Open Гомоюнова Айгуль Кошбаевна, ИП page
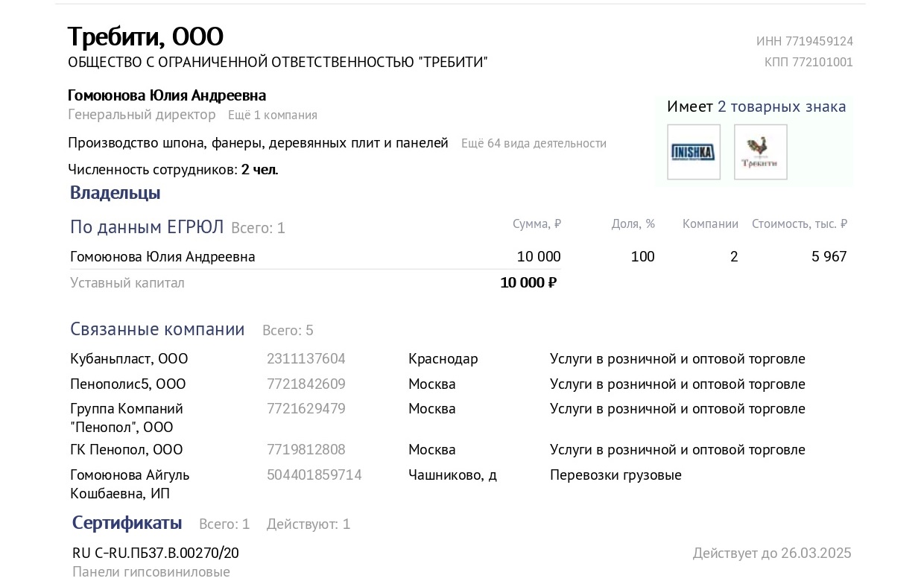 click(x=130, y=484)
